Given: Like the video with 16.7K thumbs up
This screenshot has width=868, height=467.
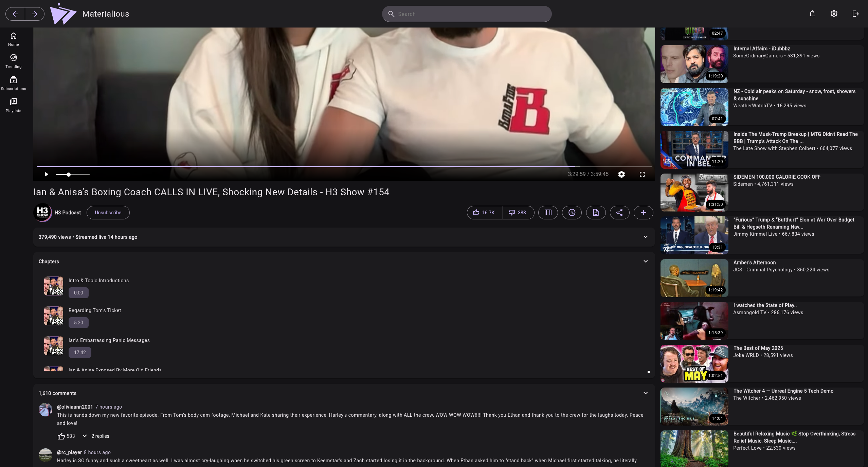Looking at the screenshot, I should point(485,213).
